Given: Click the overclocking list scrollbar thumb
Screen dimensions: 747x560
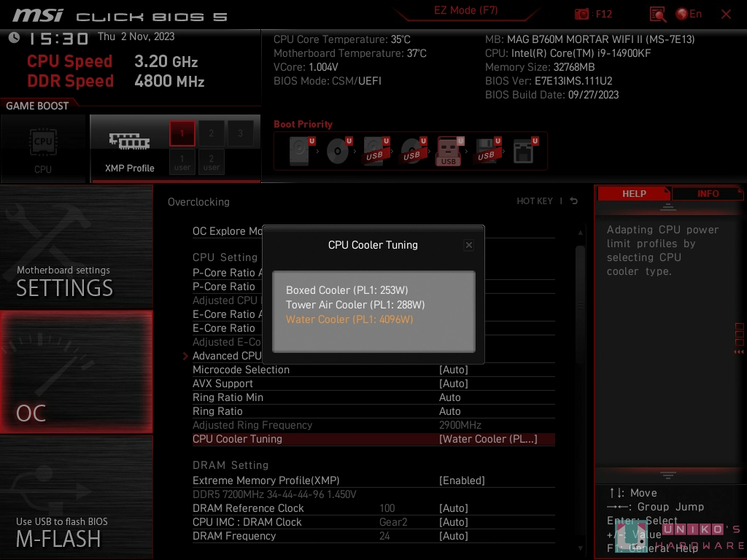Looking at the screenshot, I should pyautogui.click(x=580, y=305).
